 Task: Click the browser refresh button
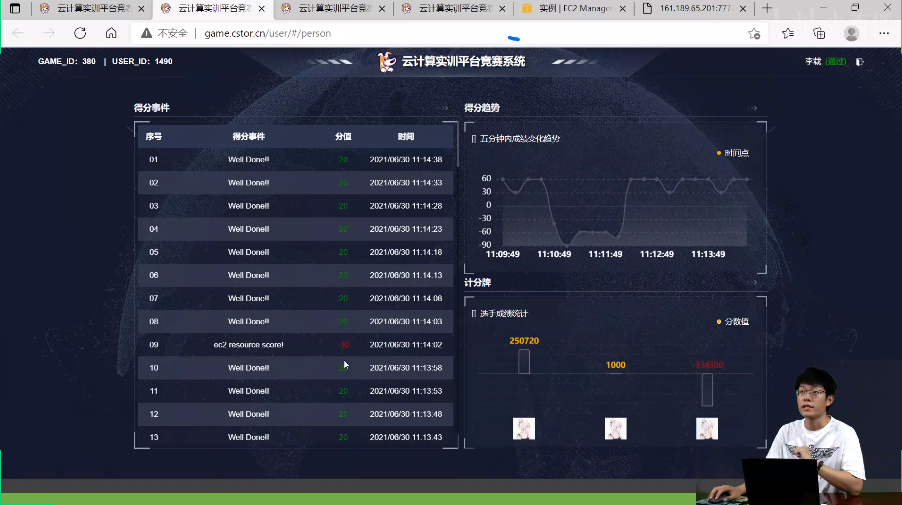click(x=80, y=33)
